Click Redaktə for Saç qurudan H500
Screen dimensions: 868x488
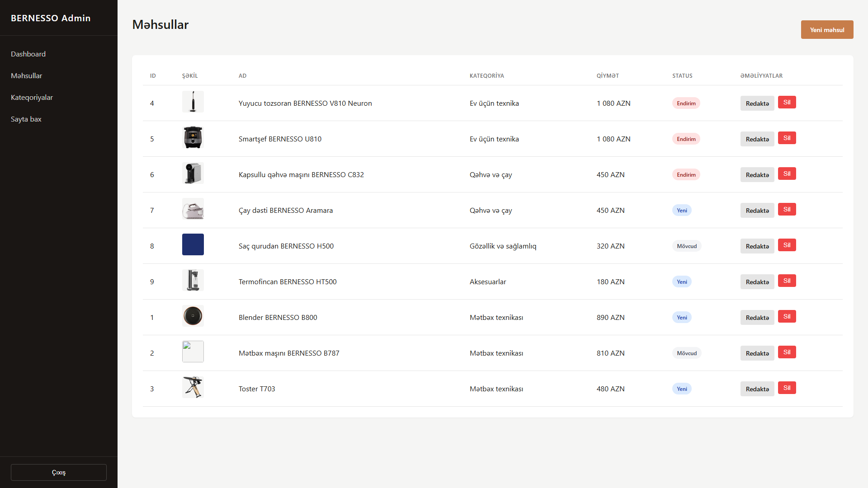[757, 246]
